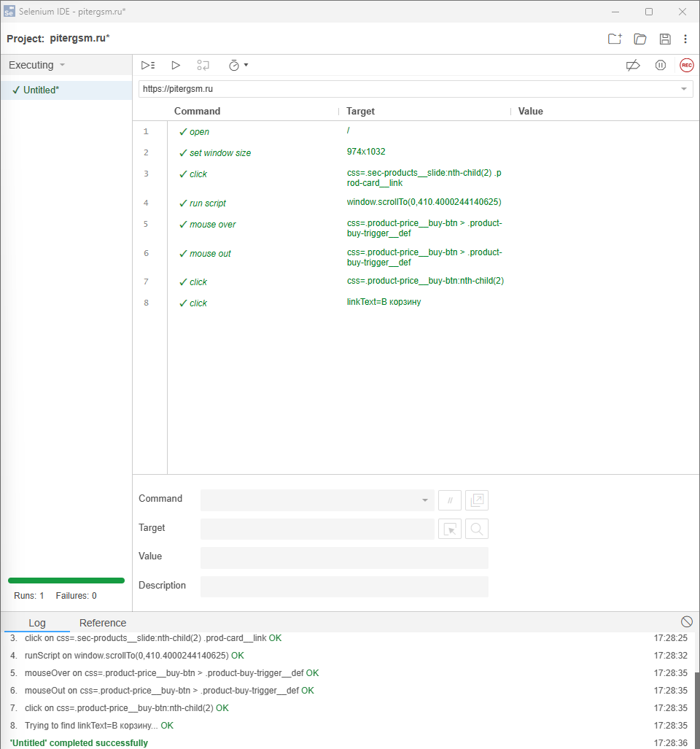Select the set window size command row
The image size is (700, 749).
coord(416,152)
